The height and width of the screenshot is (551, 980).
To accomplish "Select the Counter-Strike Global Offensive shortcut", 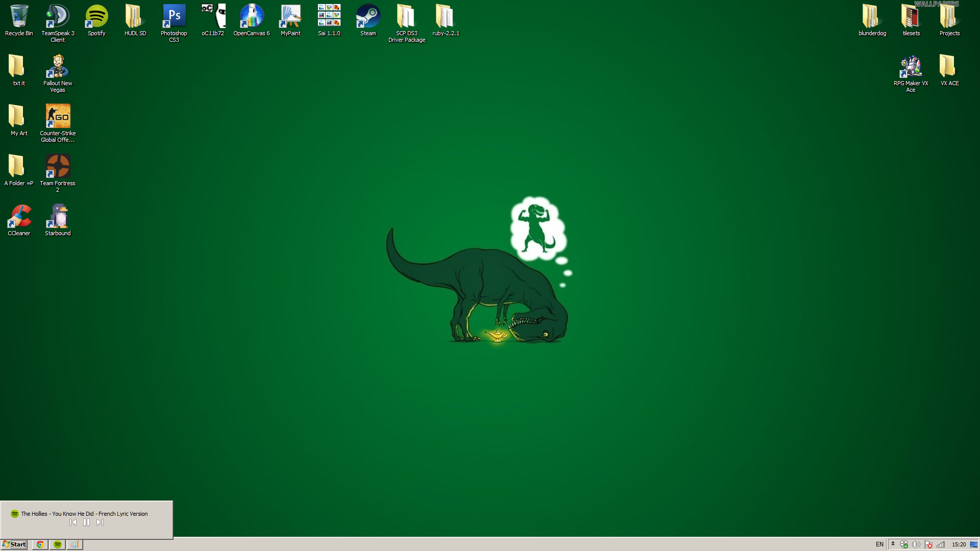I will tap(58, 123).
